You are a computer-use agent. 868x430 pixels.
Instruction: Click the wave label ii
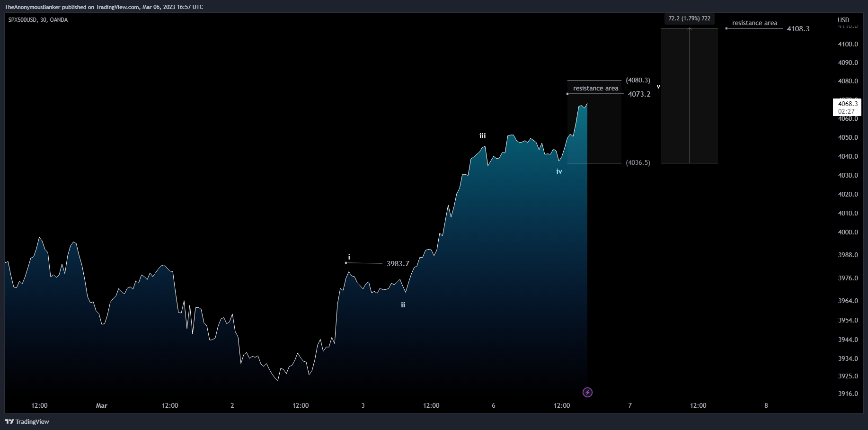tap(403, 305)
